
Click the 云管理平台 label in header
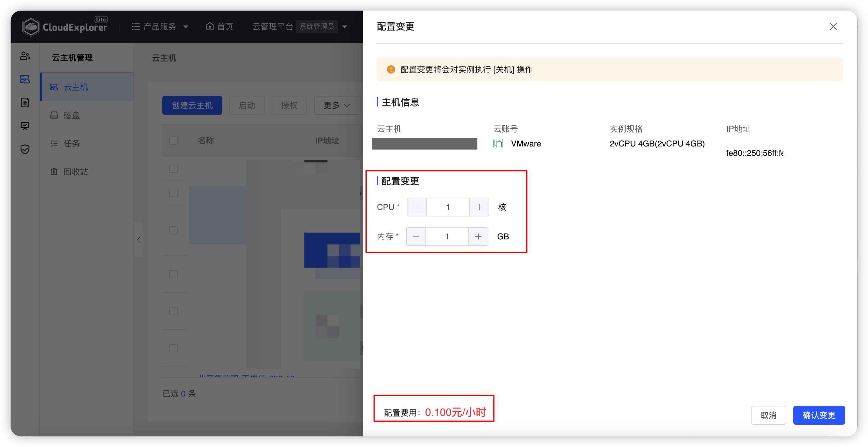point(273,26)
